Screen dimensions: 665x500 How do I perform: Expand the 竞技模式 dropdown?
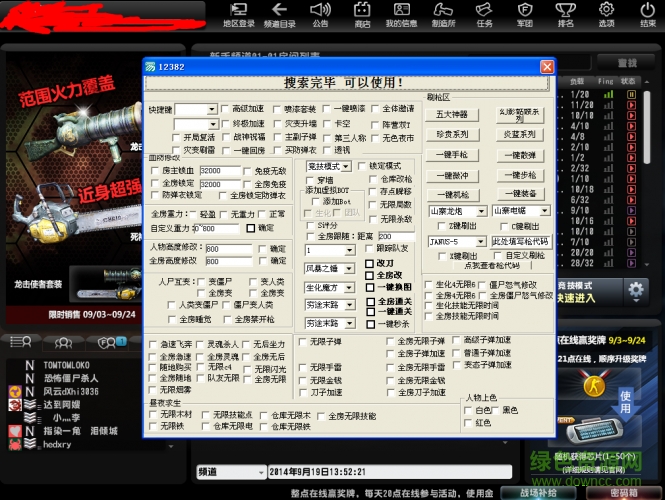tap(346, 165)
